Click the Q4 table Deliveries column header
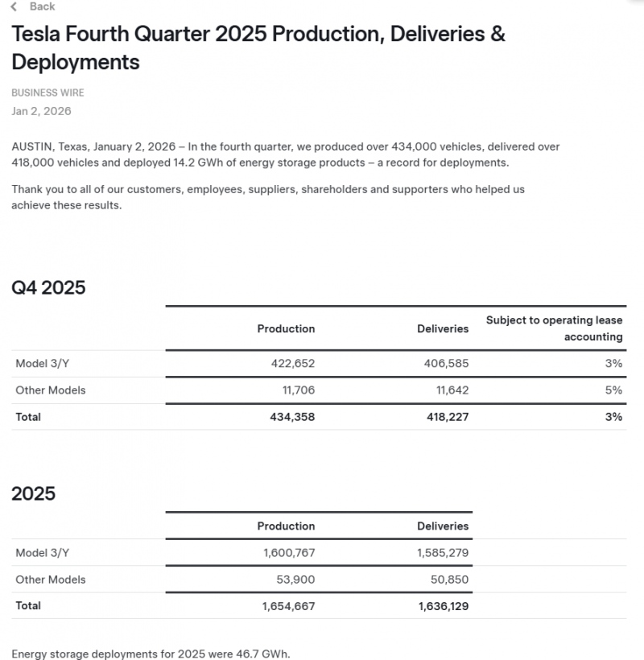The height and width of the screenshot is (660, 644). [443, 328]
